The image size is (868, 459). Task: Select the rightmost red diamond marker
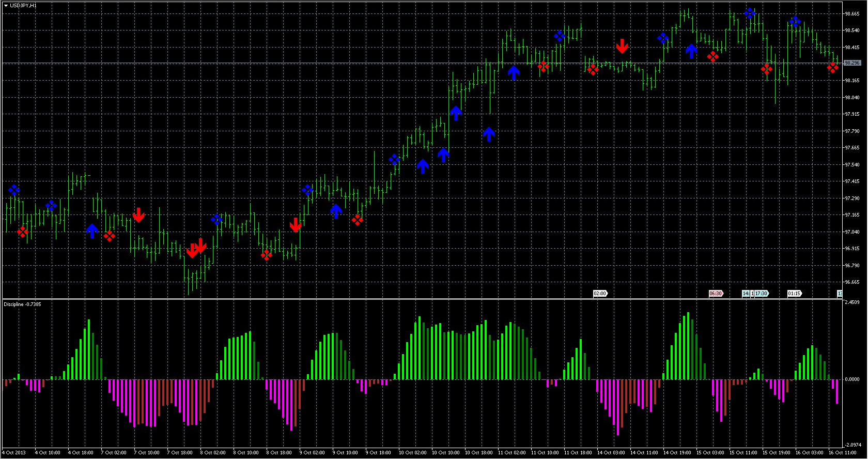point(832,68)
